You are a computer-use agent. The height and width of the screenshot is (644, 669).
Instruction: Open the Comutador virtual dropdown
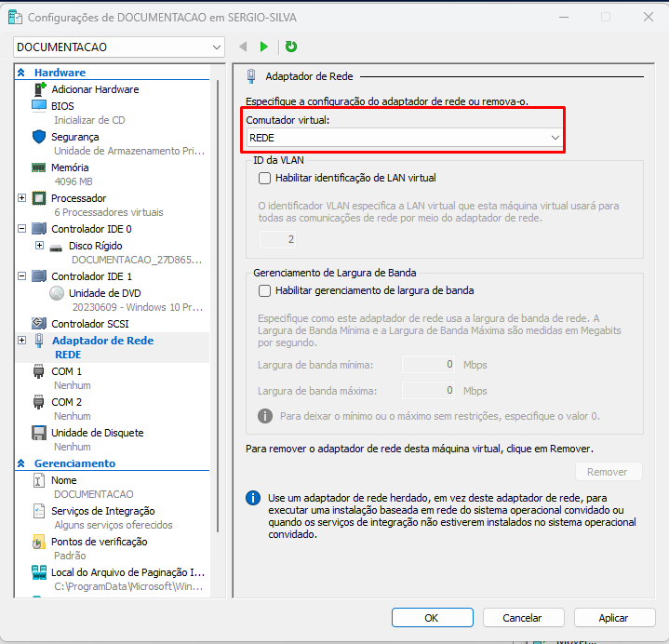pyautogui.click(x=405, y=138)
